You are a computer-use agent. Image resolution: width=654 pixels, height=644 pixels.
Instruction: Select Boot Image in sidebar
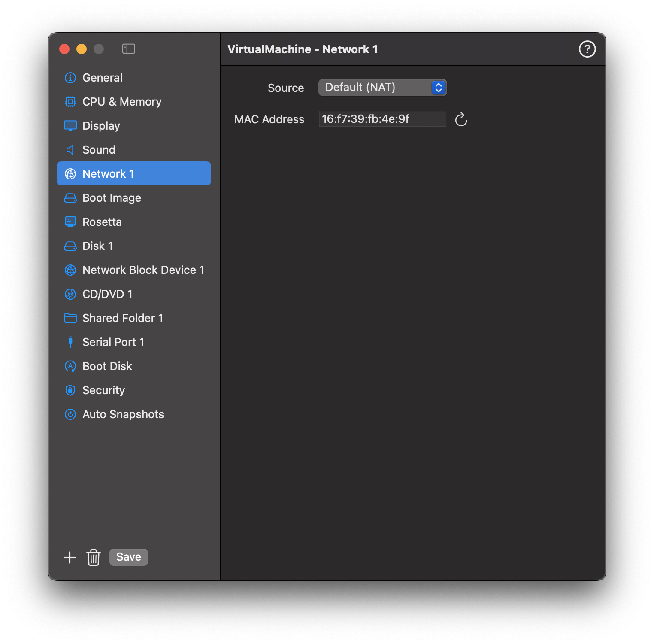[x=112, y=198]
